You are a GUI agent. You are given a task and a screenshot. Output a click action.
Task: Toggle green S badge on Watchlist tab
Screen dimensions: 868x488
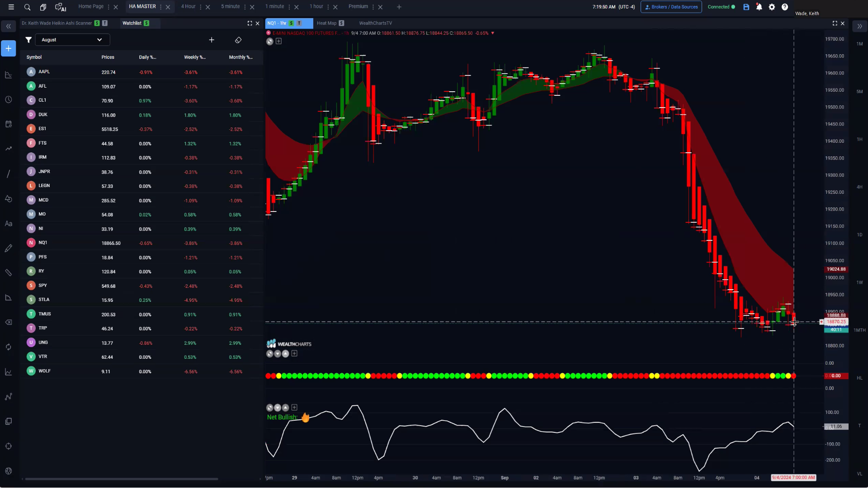[x=146, y=23]
